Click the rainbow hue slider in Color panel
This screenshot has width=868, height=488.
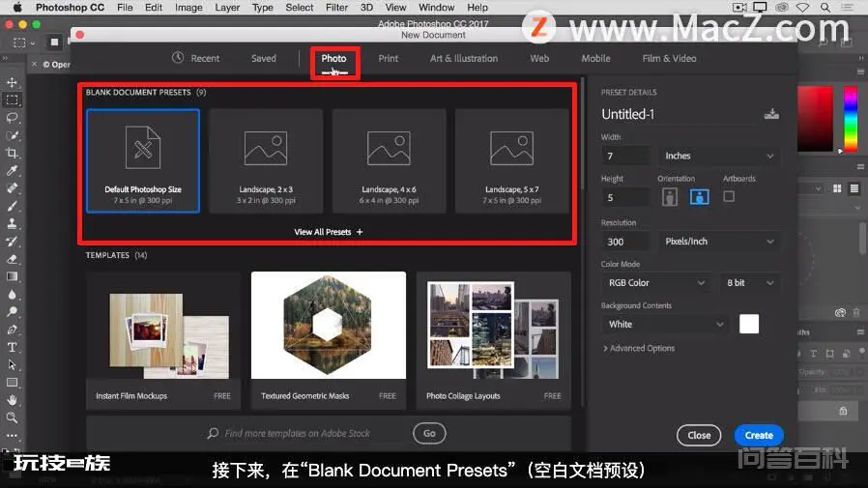(851, 119)
